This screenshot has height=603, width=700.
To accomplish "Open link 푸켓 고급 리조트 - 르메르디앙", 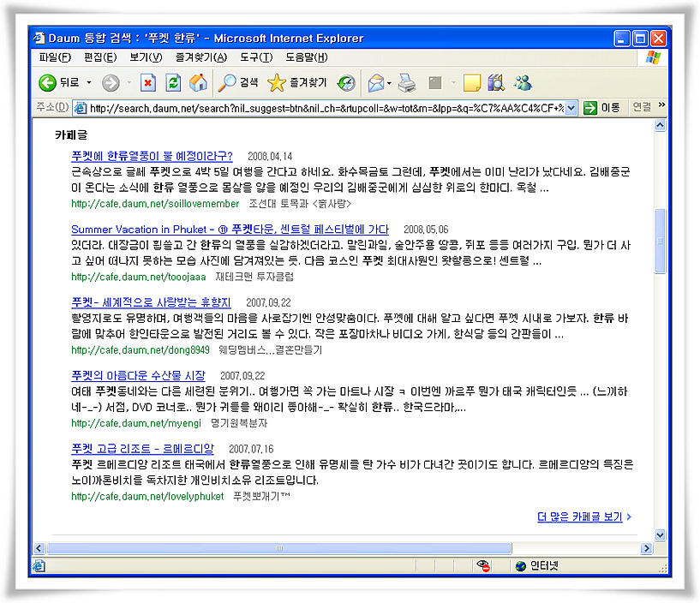I will point(142,449).
